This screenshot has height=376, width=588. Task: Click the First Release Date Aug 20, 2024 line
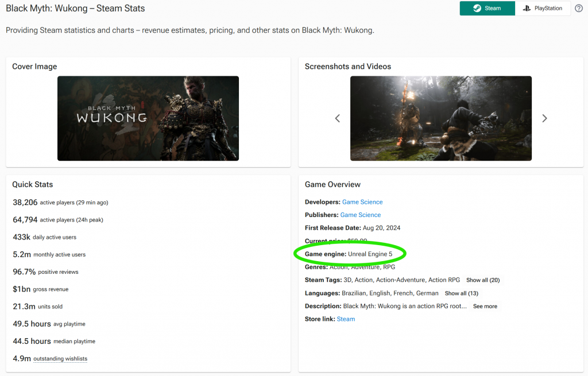[353, 228]
